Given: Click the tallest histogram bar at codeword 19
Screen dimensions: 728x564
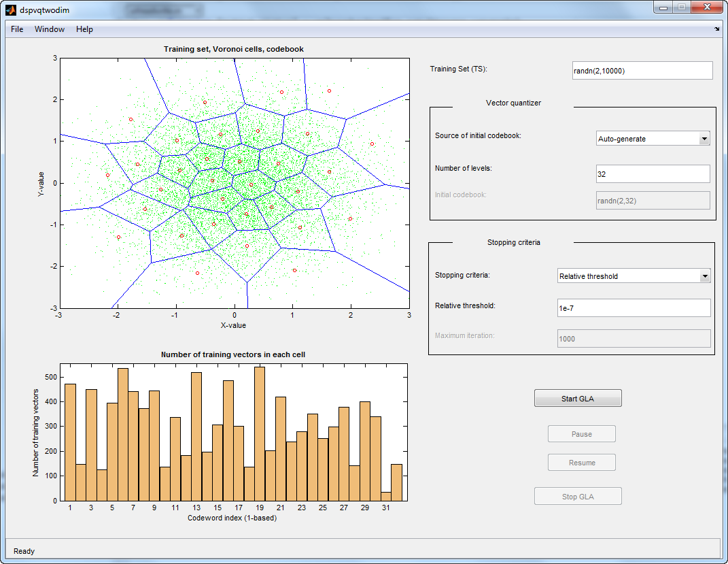Looking at the screenshot, I should coord(260,434).
